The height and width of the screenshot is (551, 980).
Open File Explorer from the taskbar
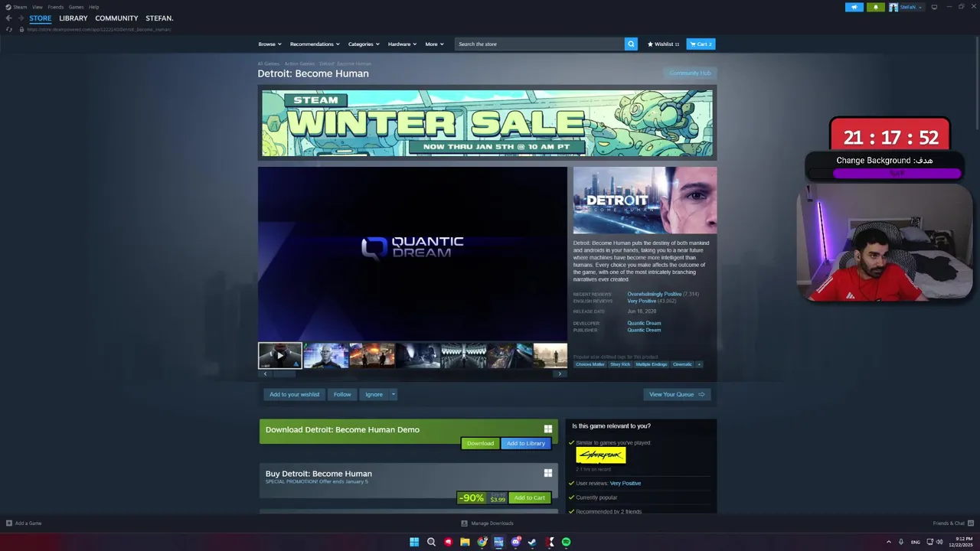pyautogui.click(x=465, y=542)
